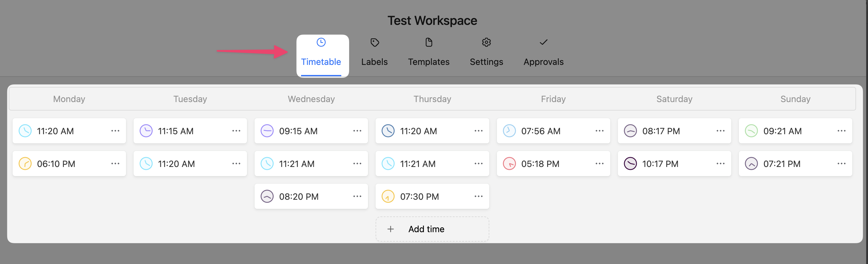Click the purple clock icon for Tuesday 11:15 AM

[146, 131]
